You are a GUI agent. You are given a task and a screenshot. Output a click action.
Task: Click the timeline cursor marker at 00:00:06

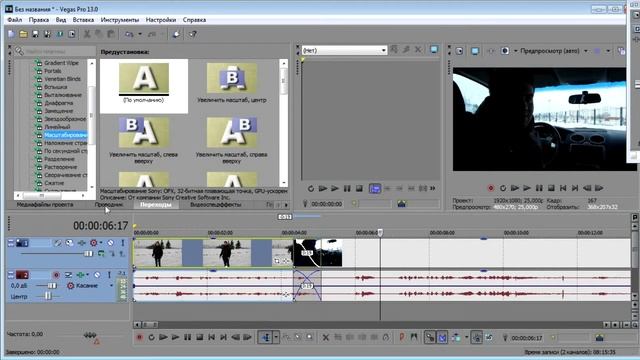380,233
